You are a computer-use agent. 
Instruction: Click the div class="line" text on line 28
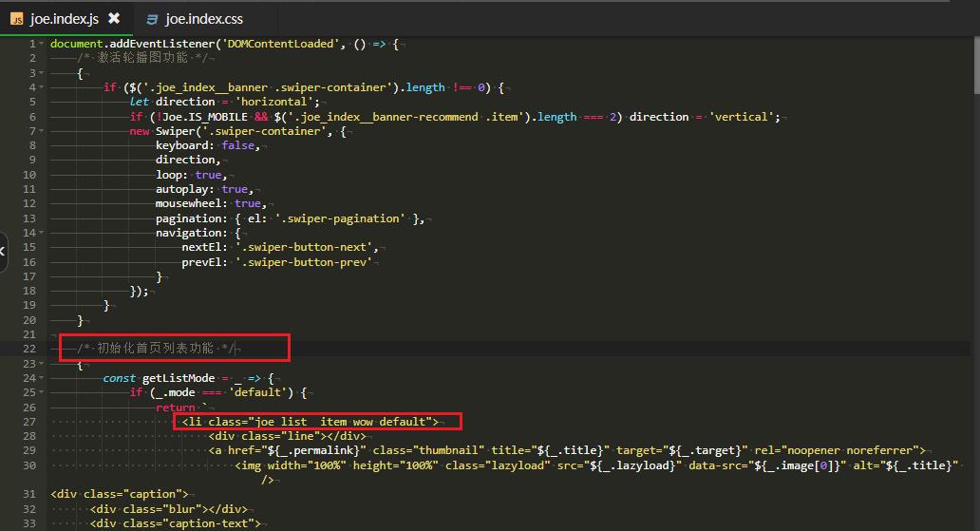click(287, 437)
